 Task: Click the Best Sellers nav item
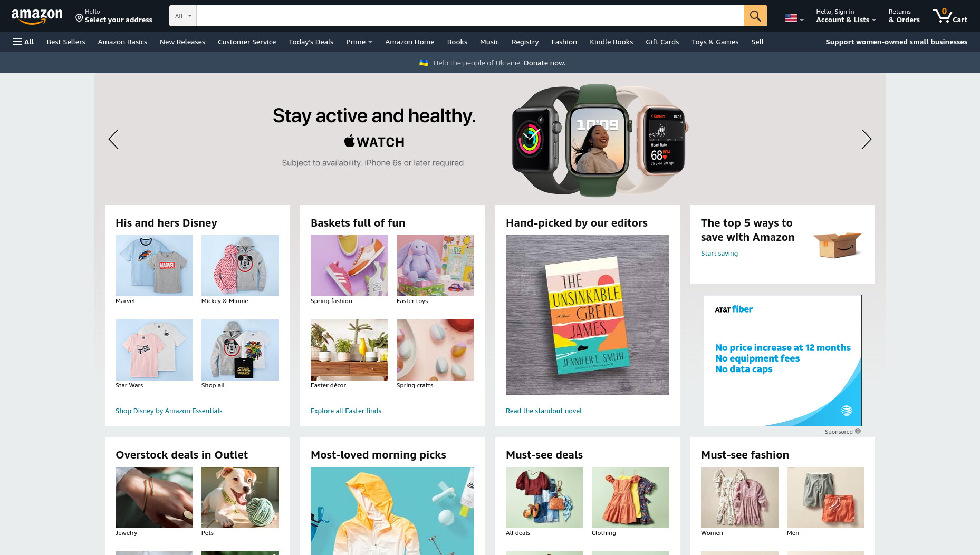(x=66, y=42)
